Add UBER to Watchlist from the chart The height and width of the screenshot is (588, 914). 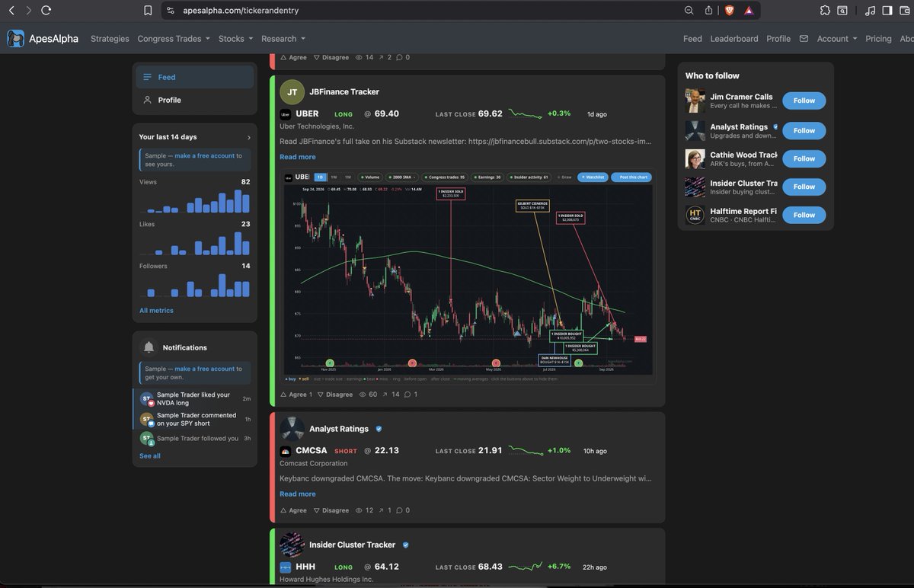592,177
